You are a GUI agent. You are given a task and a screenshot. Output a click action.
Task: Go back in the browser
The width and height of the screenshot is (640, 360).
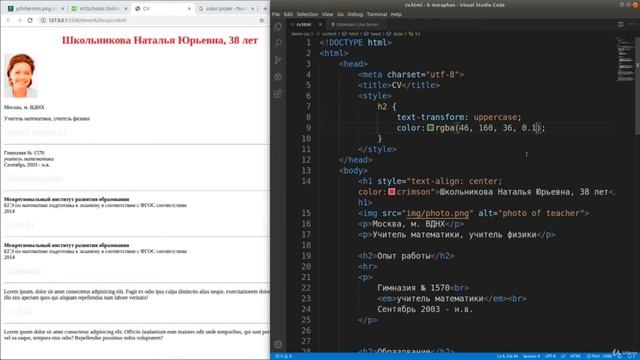click(x=9, y=20)
